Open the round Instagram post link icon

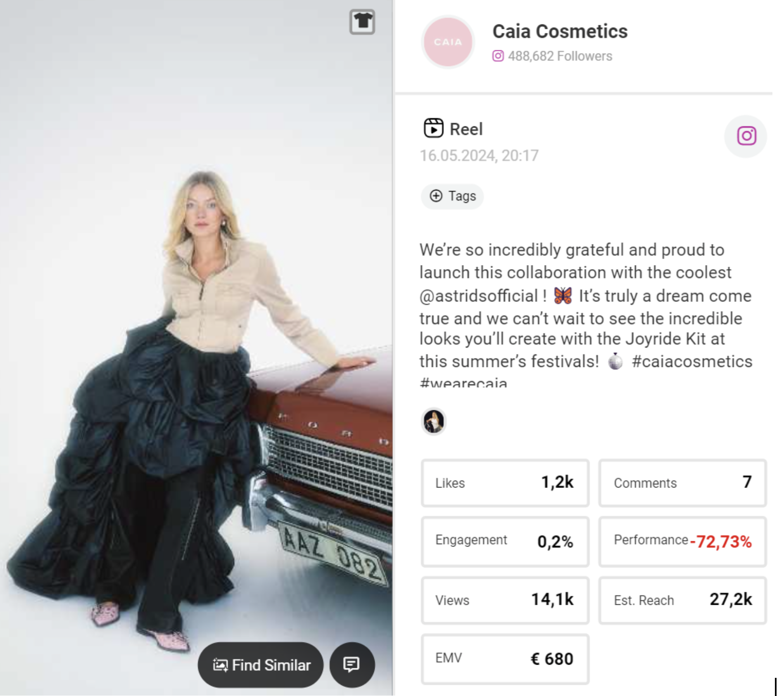click(x=746, y=136)
